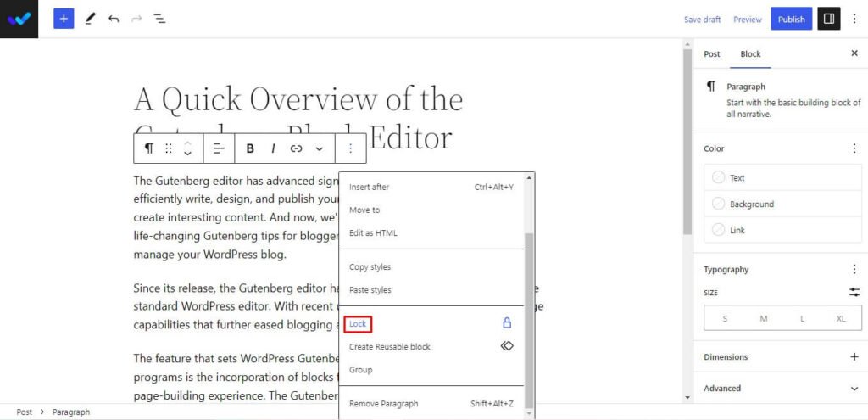Image resolution: width=868 pixels, height=420 pixels.
Task: Click the padlock icon beside Lock
Action: [x=507, y=323]
